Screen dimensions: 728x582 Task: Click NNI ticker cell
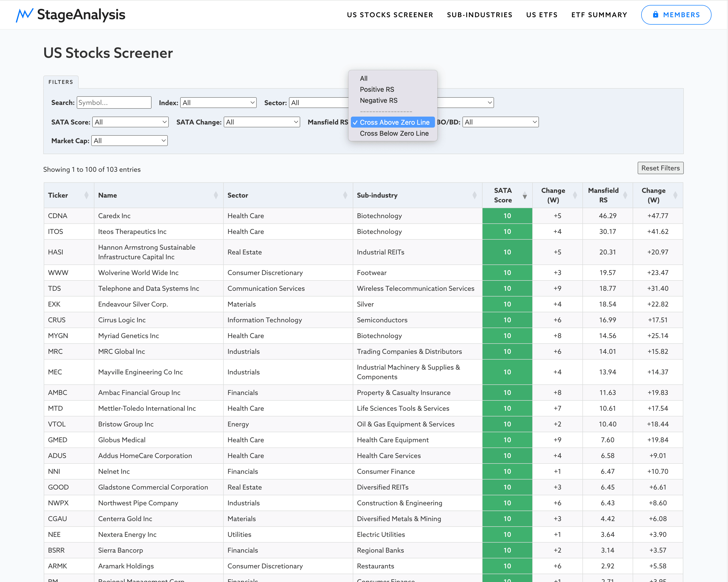click(x=69, y=471)
